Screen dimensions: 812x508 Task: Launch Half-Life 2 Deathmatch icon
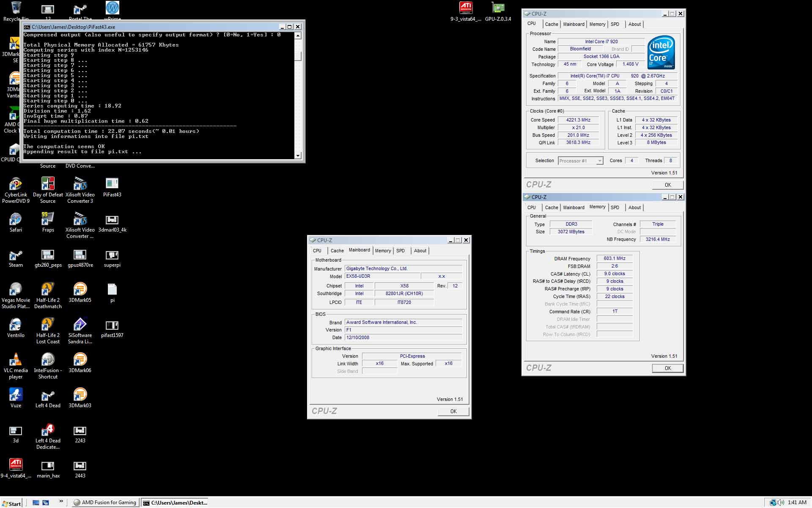tap(48, 289)
